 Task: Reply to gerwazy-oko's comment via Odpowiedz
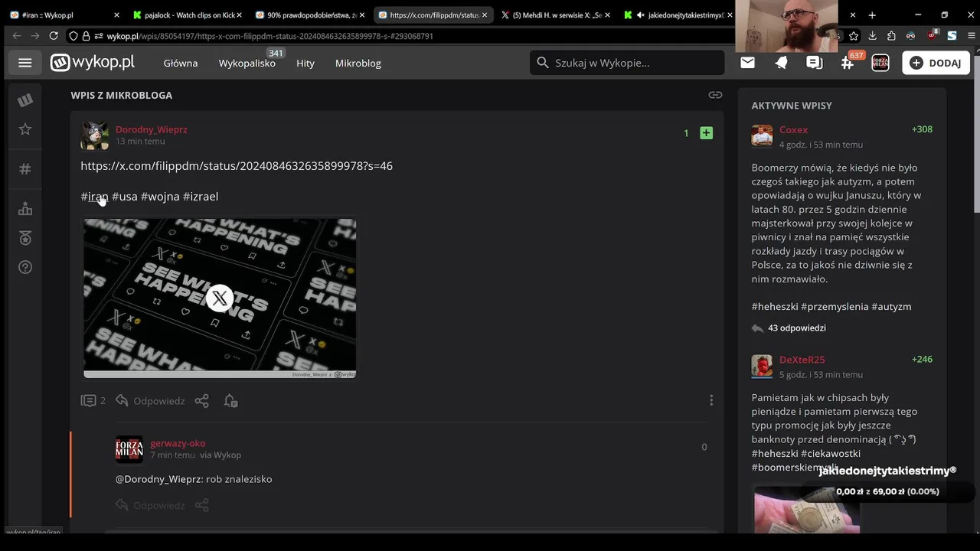tap(150, 505)
